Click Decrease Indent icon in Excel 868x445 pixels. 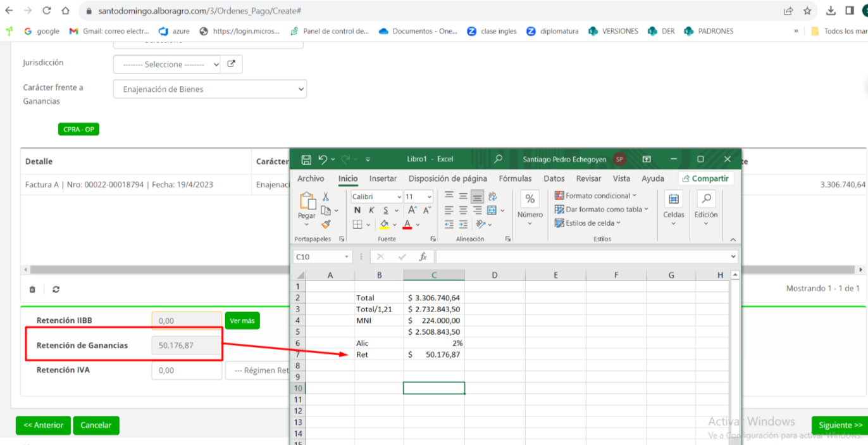(x=449, y=224)
